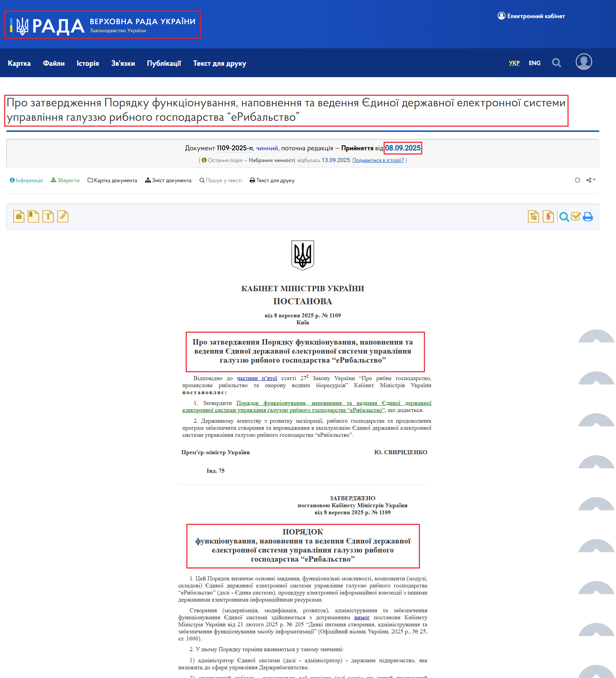The image size is (616, 678).
Task: Expand the share dropdown
Action: pos(591,180)
